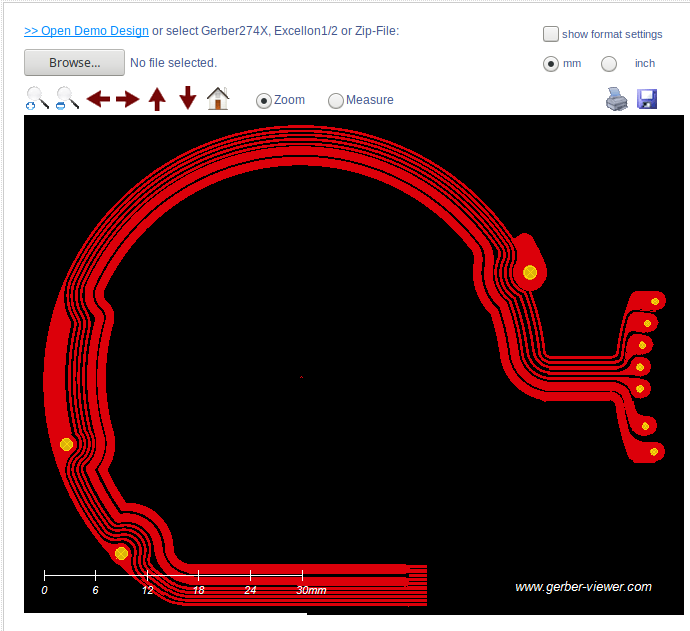This screenshot has width=690, height=631.
Task: Pan left with the left arrow
Action: pyautogui.click(x=98, y=99)
